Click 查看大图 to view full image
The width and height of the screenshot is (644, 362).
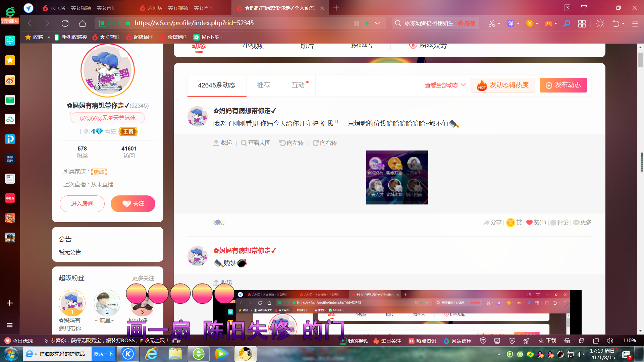coord(256,143)
